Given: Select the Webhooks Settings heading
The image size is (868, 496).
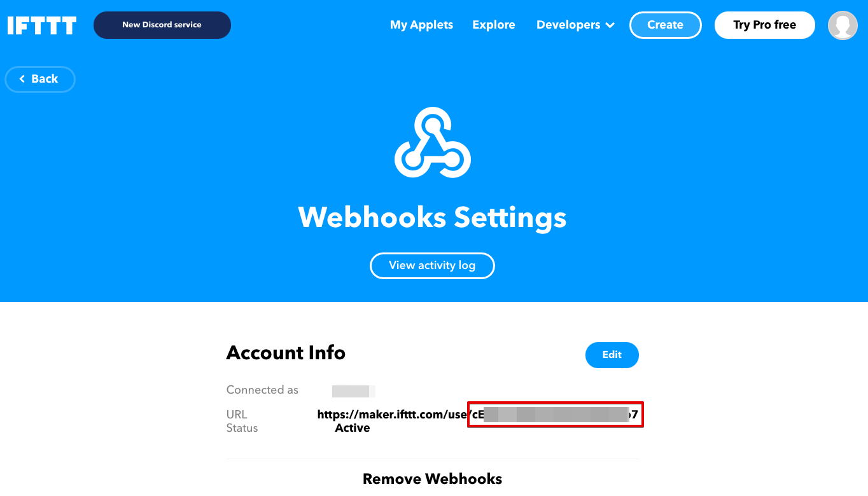Looking at the screenshot, I should point(432,217).
